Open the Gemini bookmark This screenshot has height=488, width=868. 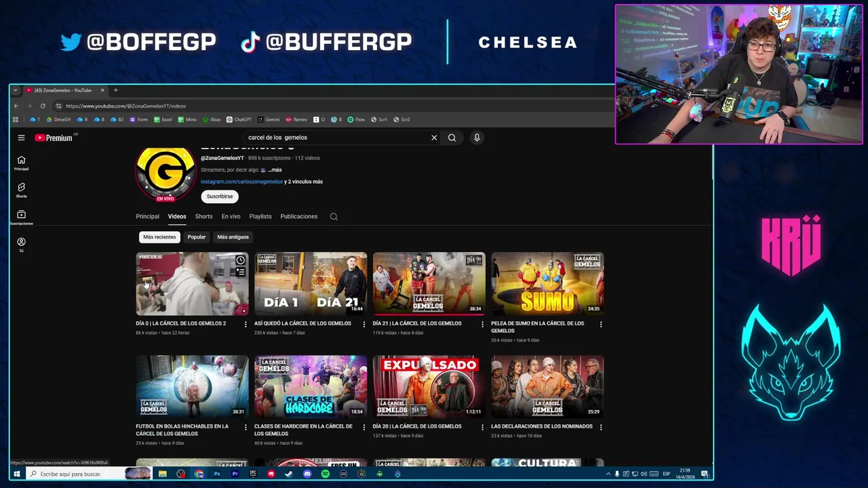pos(269,119)
